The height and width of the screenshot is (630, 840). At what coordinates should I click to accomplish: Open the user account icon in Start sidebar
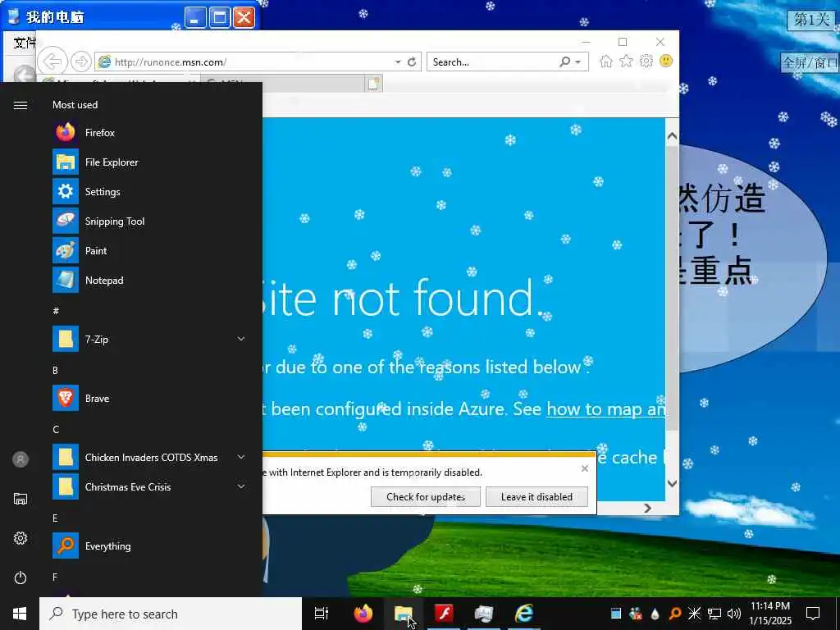click(x=21, y=459)
